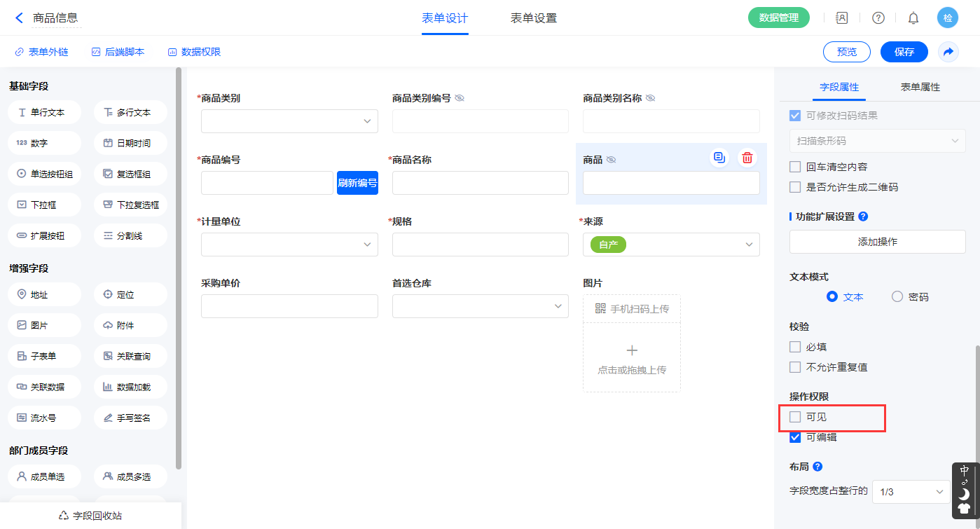The image size is (980, 529).
Task: Click the back arrow beside 商品信息
Action: coord(19,18)
